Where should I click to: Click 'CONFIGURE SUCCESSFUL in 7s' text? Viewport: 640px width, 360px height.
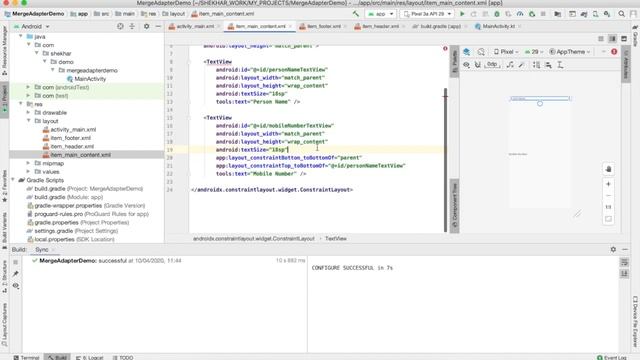[352, 268]
